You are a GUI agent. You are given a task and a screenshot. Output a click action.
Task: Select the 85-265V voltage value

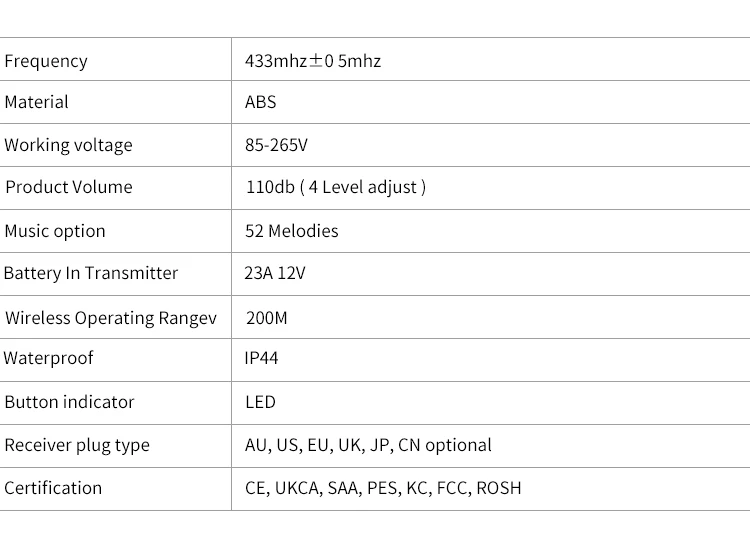[276, 145]
